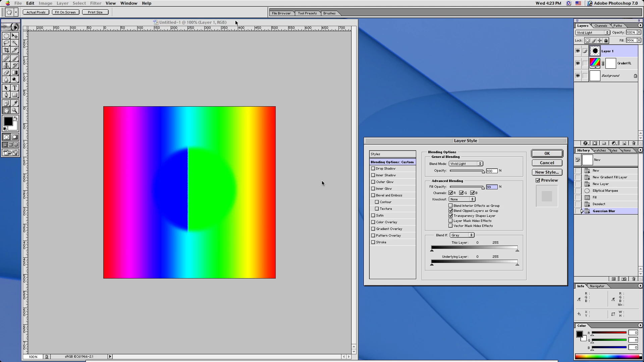Viewport: 644px width, 362px height.
Task: Switch to the Channels tab
Action: click(600, 26)
